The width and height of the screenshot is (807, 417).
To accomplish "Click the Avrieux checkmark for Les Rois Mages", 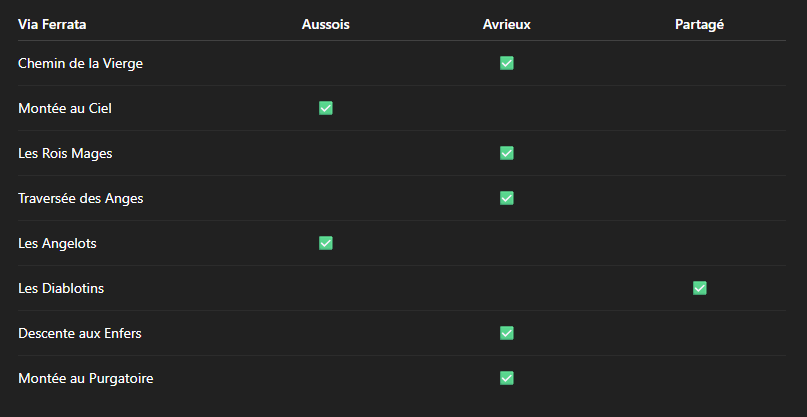I will [506, 153].
